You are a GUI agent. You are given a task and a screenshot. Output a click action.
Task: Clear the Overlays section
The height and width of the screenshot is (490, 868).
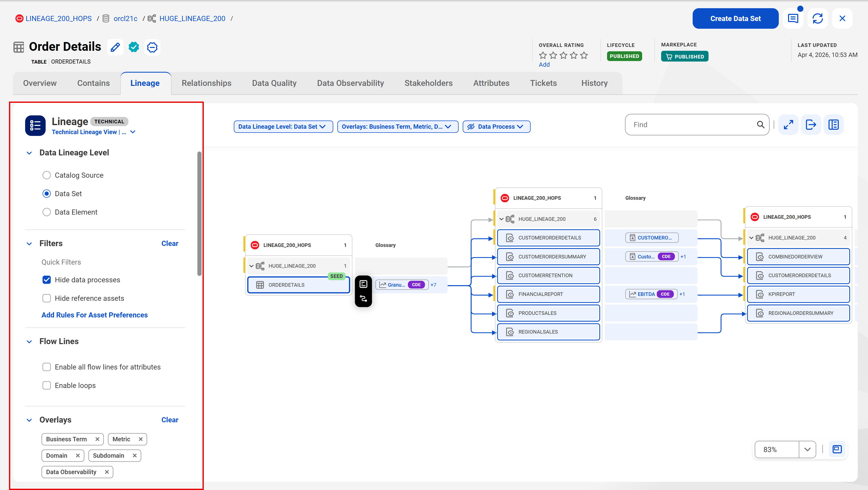click(170, 420)
